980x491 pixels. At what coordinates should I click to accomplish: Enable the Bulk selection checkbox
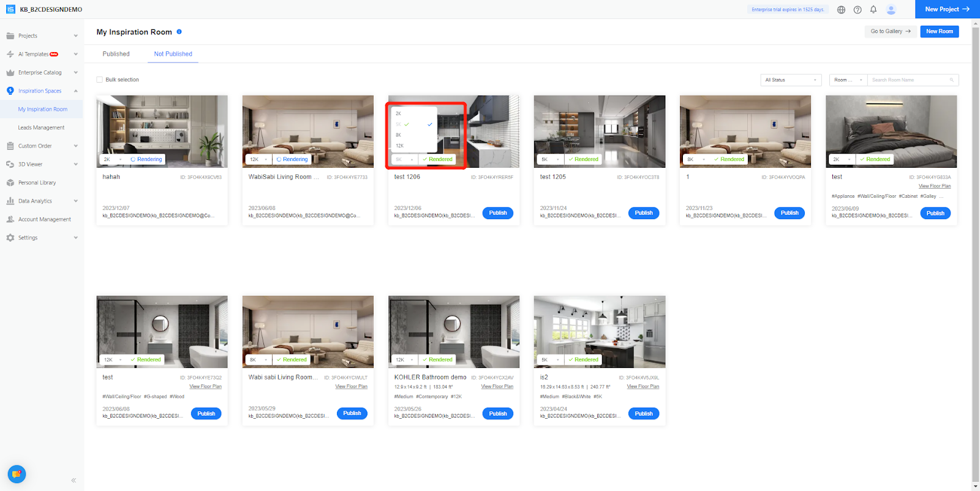pos(100,80)
